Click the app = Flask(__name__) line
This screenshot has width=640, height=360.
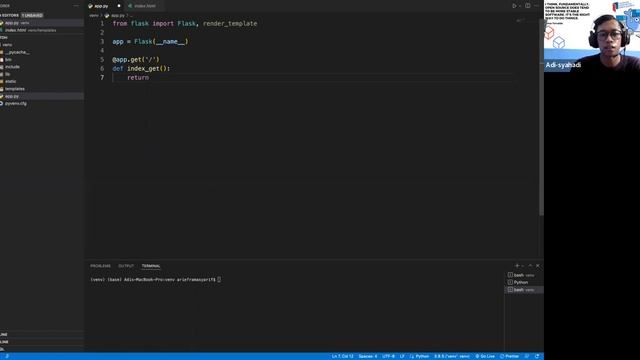point(151,42)
